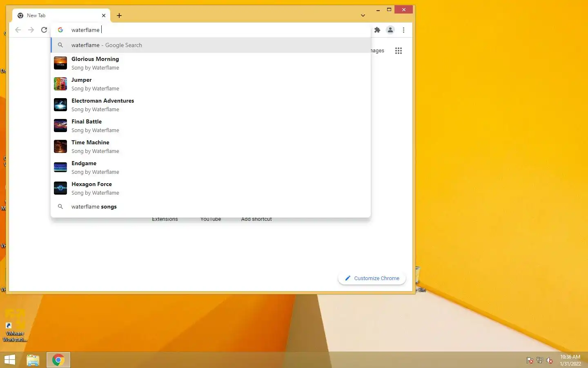Click the Customize Chrome button

click(372, 278)
